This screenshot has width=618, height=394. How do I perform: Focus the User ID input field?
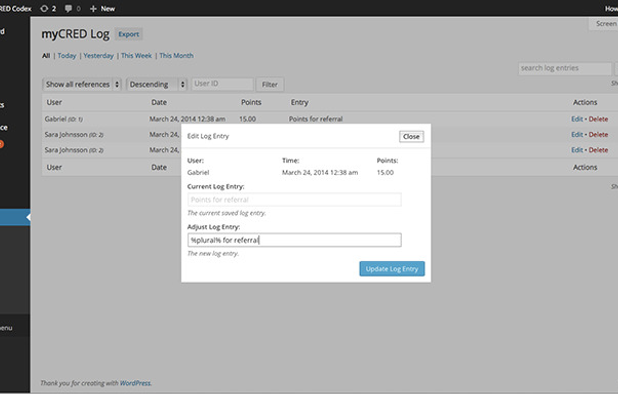[x=222, y=84]
